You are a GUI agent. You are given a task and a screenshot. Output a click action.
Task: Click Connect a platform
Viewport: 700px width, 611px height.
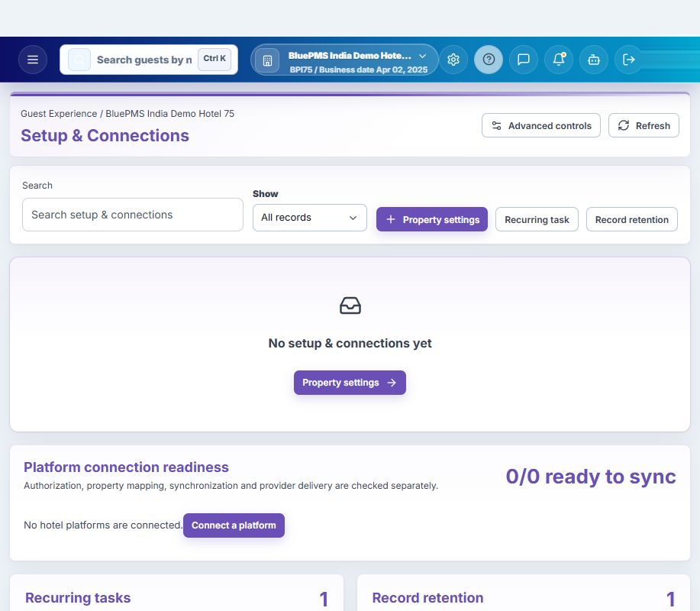(234, 525)
